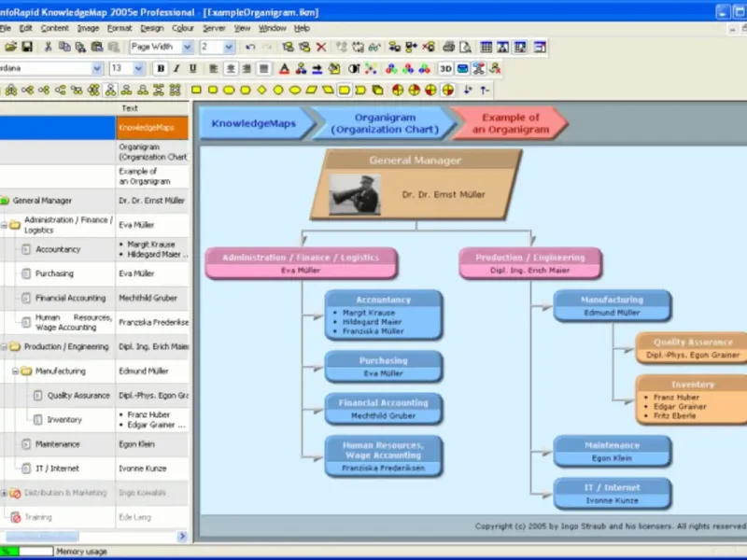
Task: Open the Edit menu
Action: pos(26,28)
